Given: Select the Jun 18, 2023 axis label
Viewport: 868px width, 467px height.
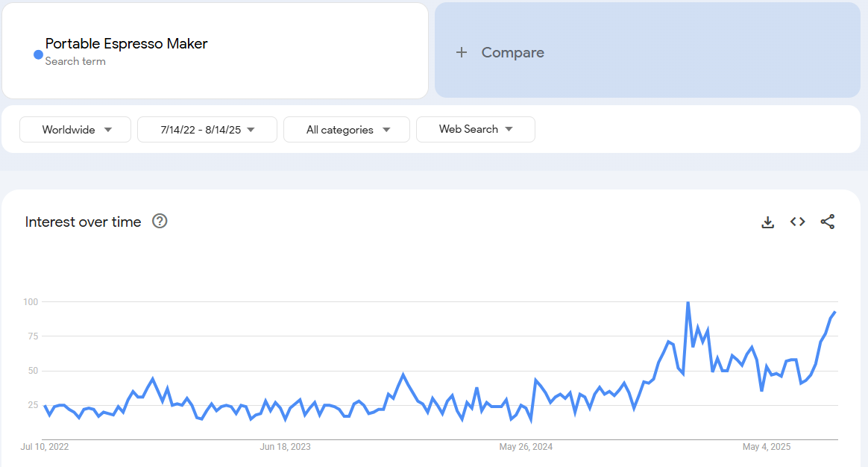Looking at the screenshot, I should (286, 447).
